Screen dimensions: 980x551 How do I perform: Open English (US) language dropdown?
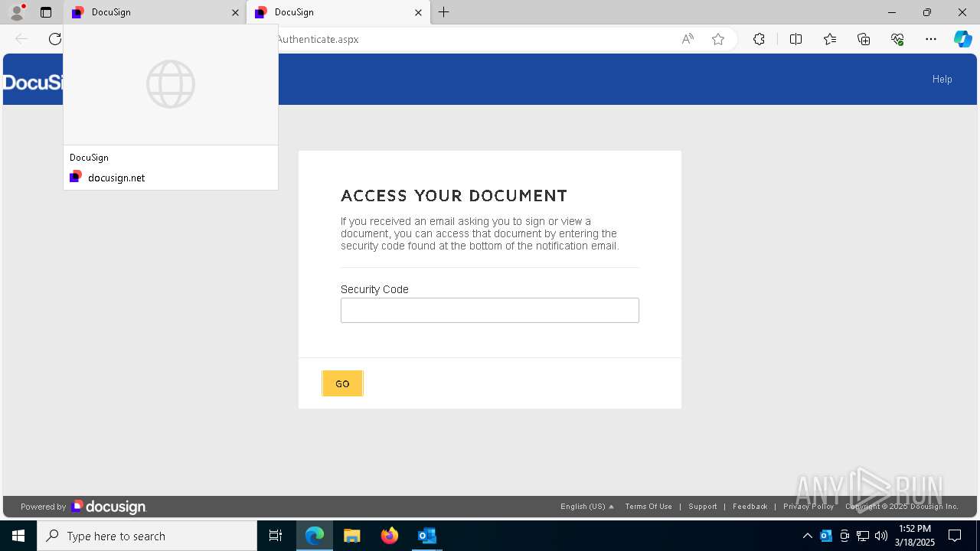587,507
